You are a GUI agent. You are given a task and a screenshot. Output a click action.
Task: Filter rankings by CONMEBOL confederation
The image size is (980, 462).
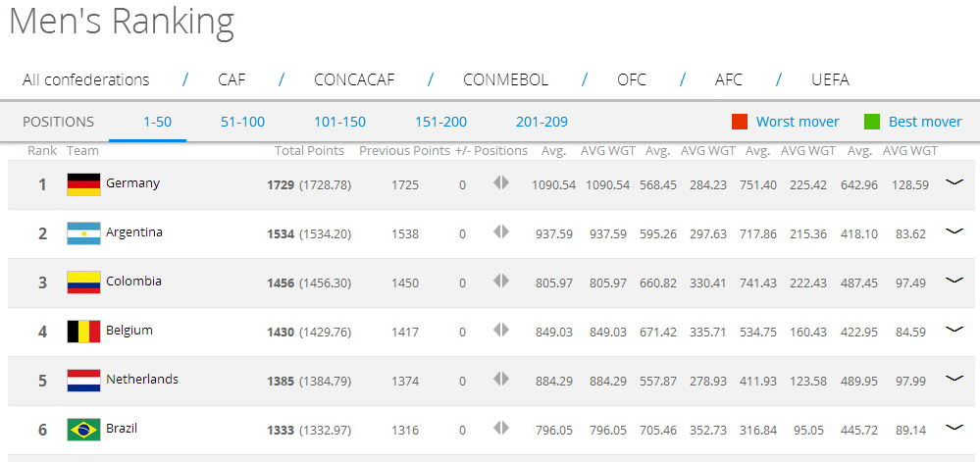[505, 79]
